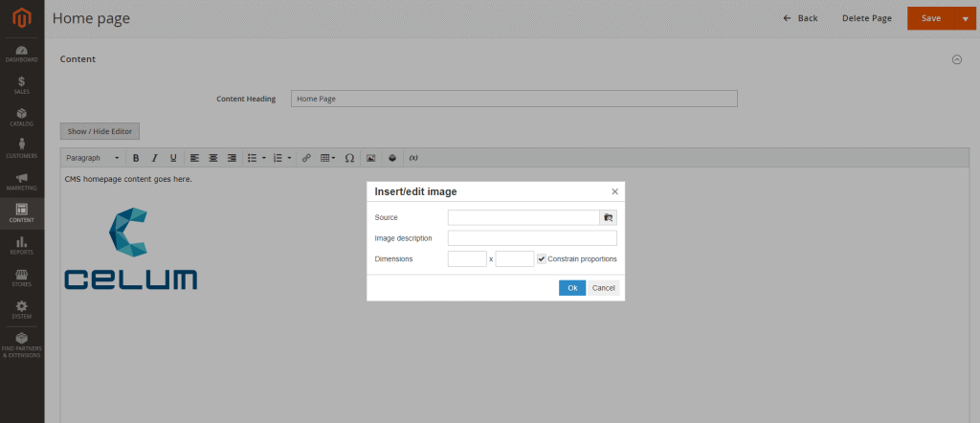Click the browse server icon beside Source
The height and width of the screenshot is (423, 980).
[608, 217]
